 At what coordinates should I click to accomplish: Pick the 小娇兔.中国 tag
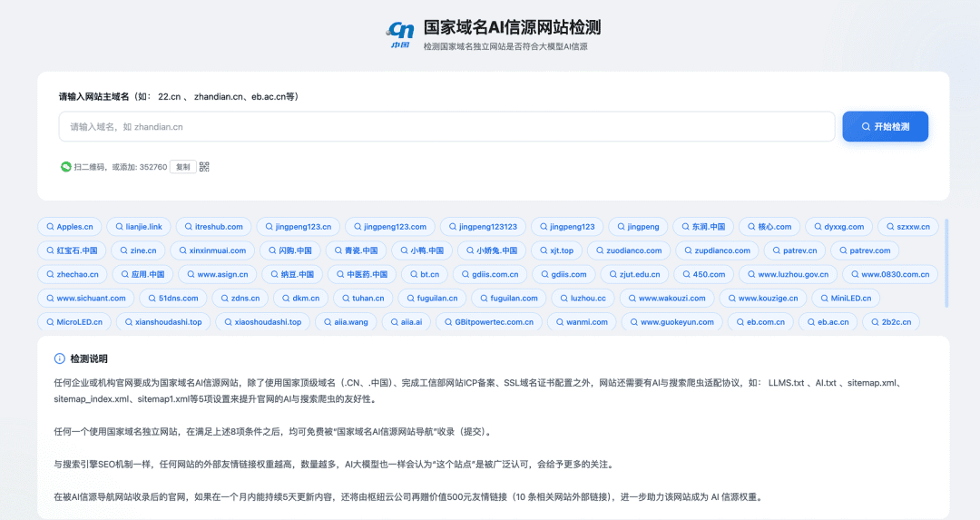[492, 250]
